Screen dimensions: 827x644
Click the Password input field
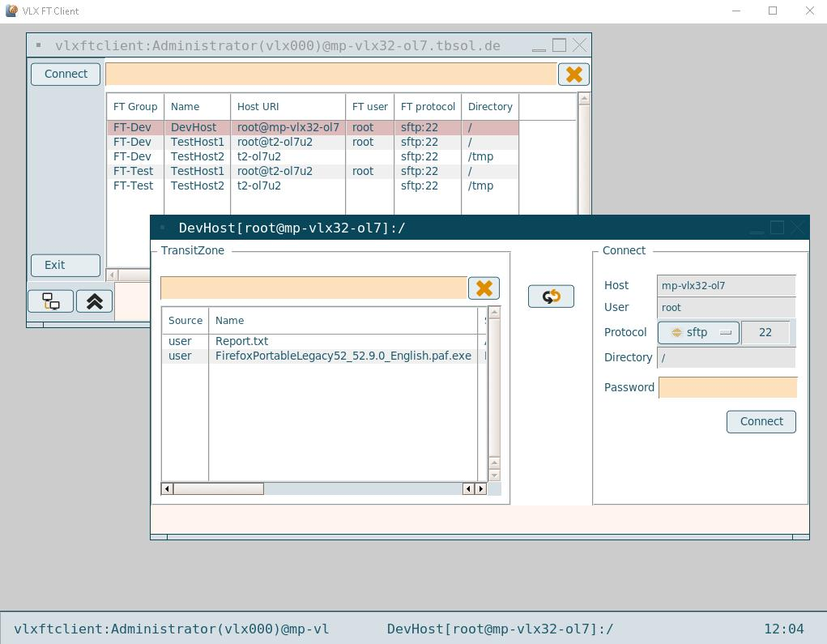(727, 387)
